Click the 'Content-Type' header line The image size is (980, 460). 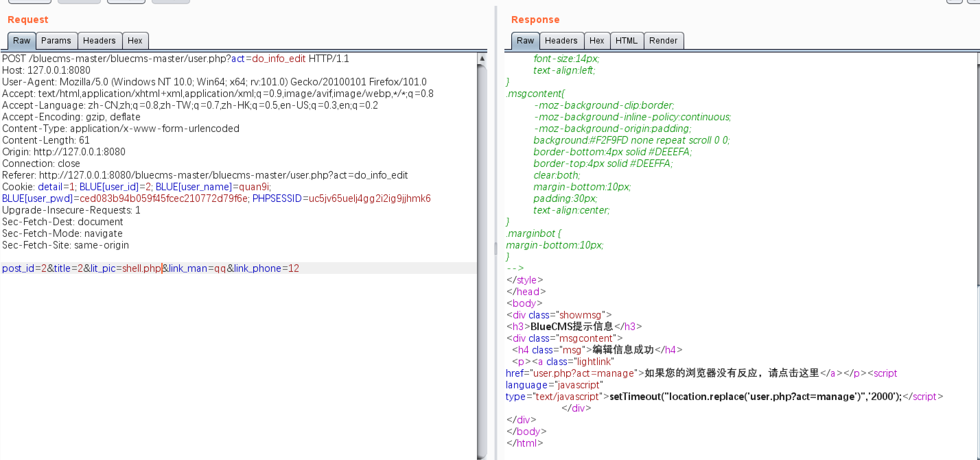coord(120,129)
